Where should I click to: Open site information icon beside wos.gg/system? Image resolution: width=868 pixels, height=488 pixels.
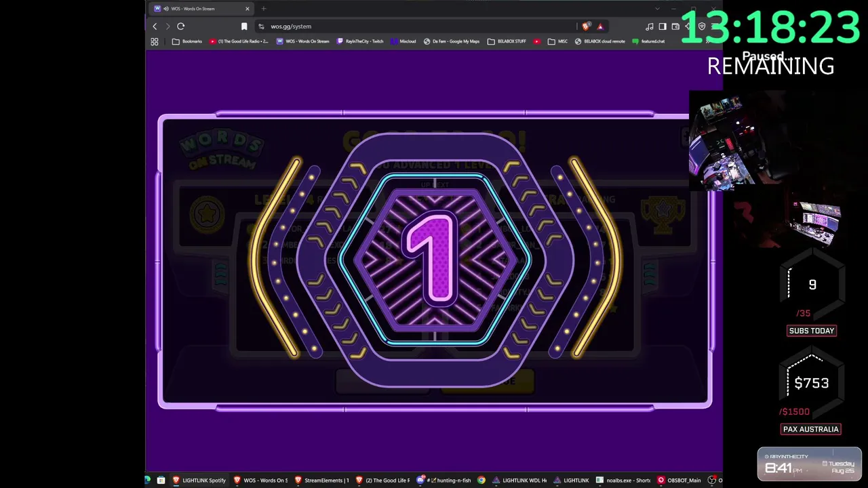[x=261, y=26]
